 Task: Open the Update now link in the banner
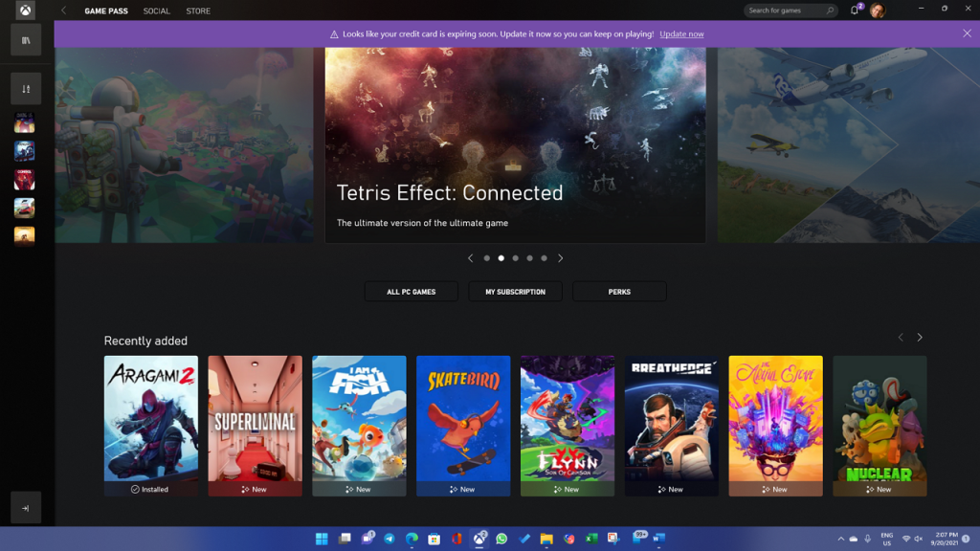681,33
